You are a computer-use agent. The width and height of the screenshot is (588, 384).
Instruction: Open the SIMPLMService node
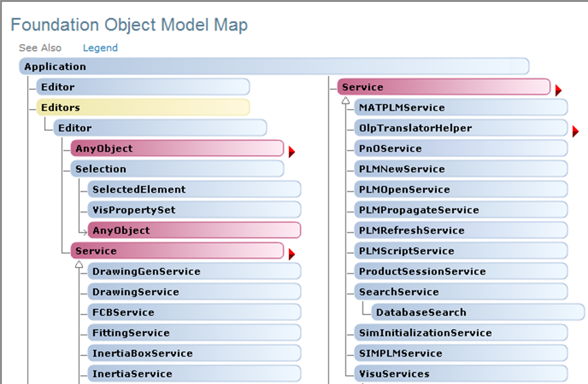461,353
